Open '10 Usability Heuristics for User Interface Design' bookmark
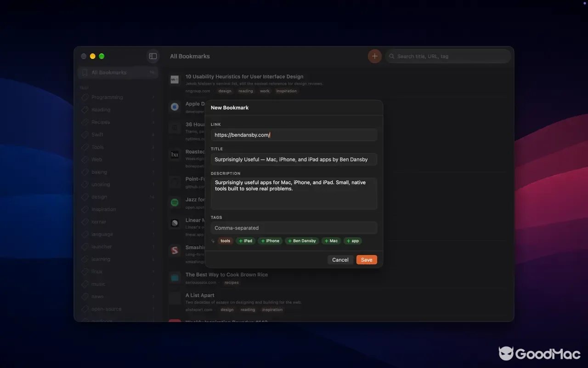 coord(244,77)
